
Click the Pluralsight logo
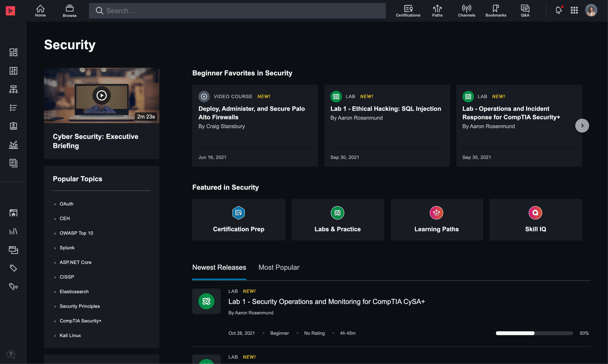pyautogui.click(x=10, y=11)
